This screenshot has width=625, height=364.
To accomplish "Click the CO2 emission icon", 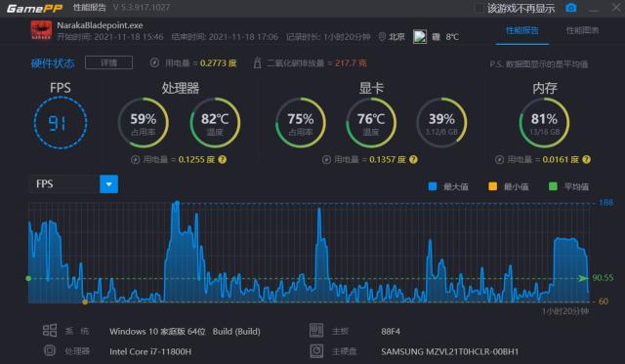I will [258, 62].
